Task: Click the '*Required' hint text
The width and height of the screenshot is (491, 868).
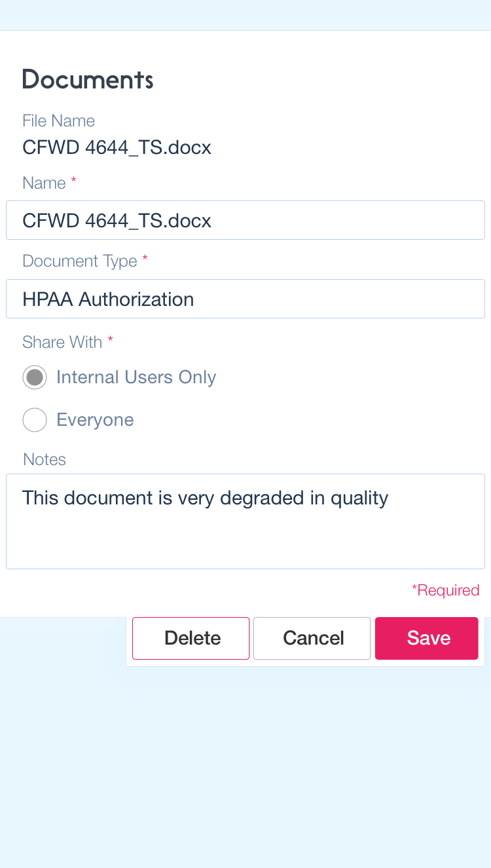Action: click(x=445, y=590)
